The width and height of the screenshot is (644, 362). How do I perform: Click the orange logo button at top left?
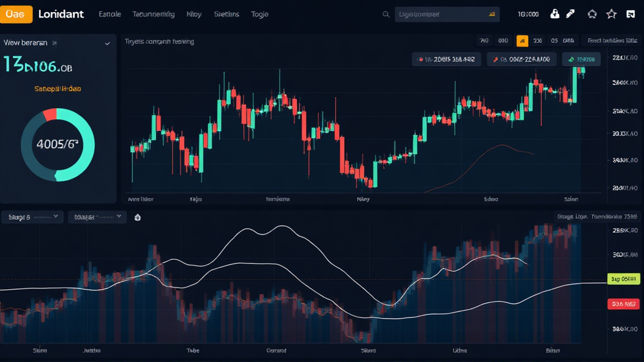pos(16,14)
